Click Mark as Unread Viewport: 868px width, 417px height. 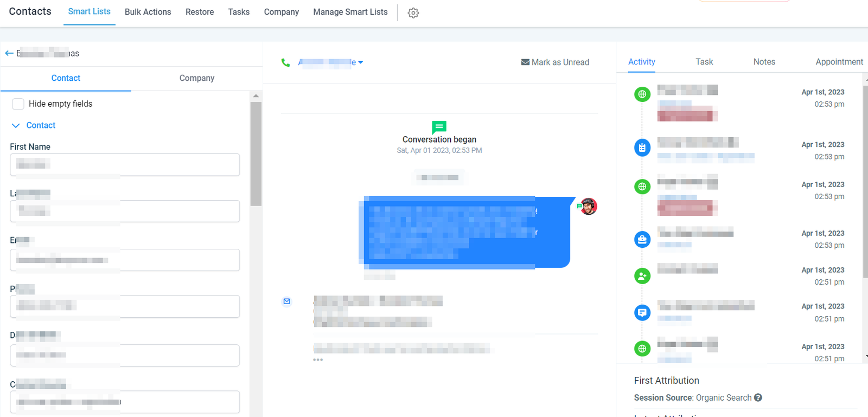tap(555, 62)
